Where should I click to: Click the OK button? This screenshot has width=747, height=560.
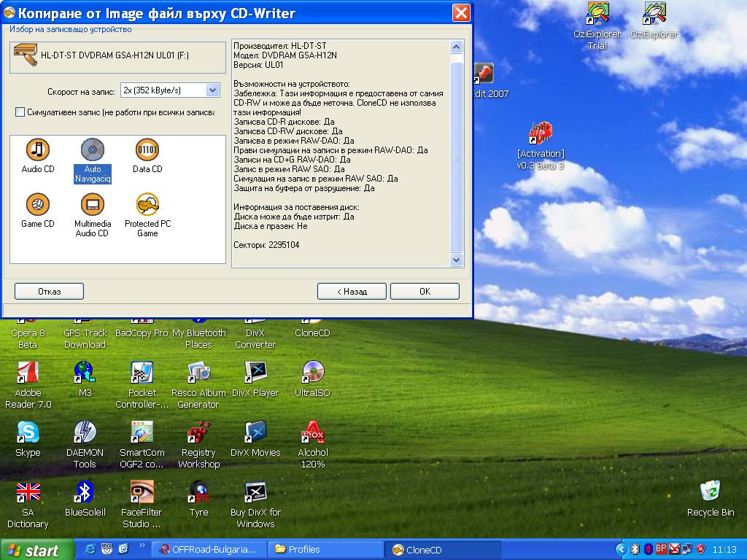point(425,291)
